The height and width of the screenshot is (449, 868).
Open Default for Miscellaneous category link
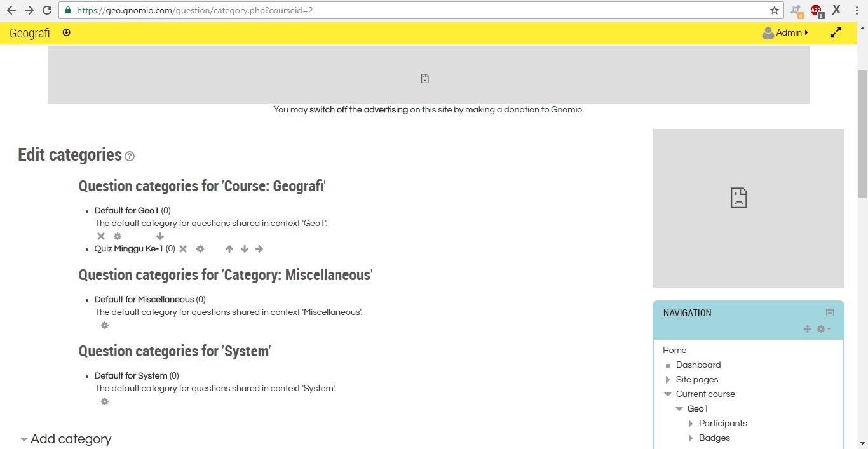click(144, 299)
